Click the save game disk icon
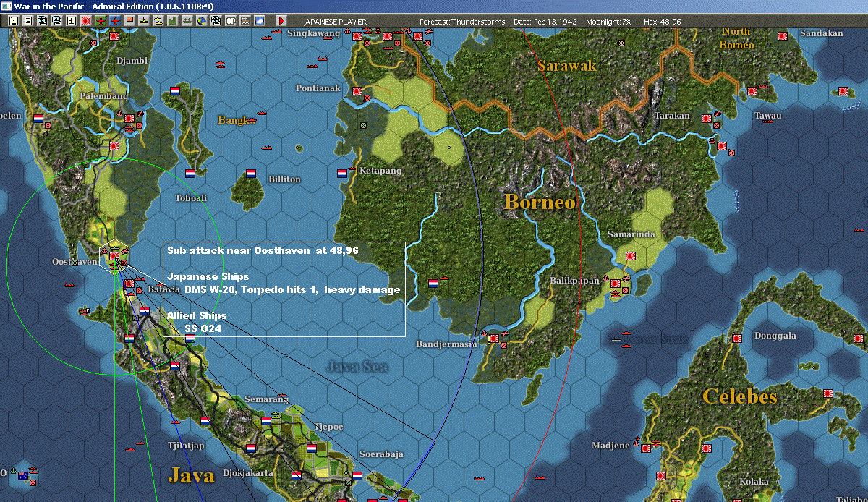The height and width of the screenshot is (502, 868). click(13, 21)
